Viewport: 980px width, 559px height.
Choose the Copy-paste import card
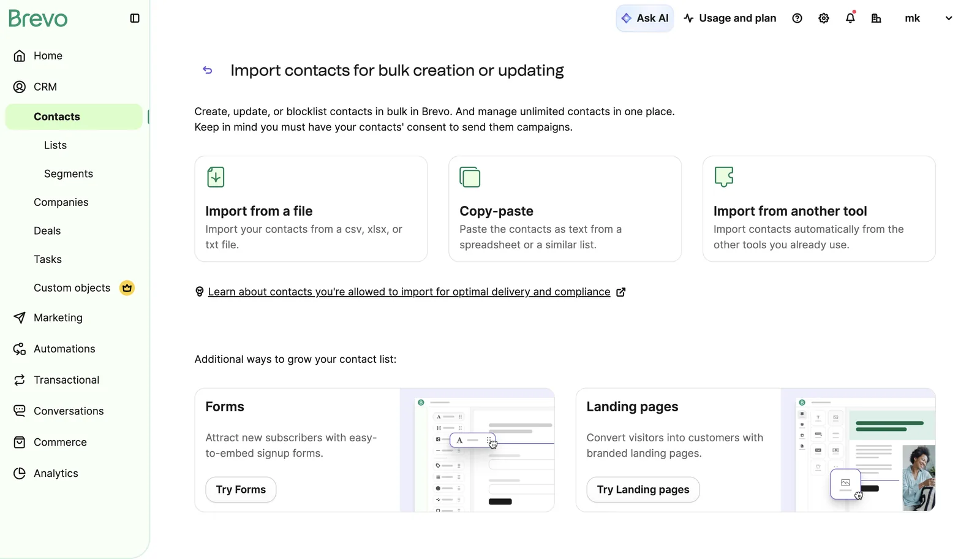(x=565, y=209)
